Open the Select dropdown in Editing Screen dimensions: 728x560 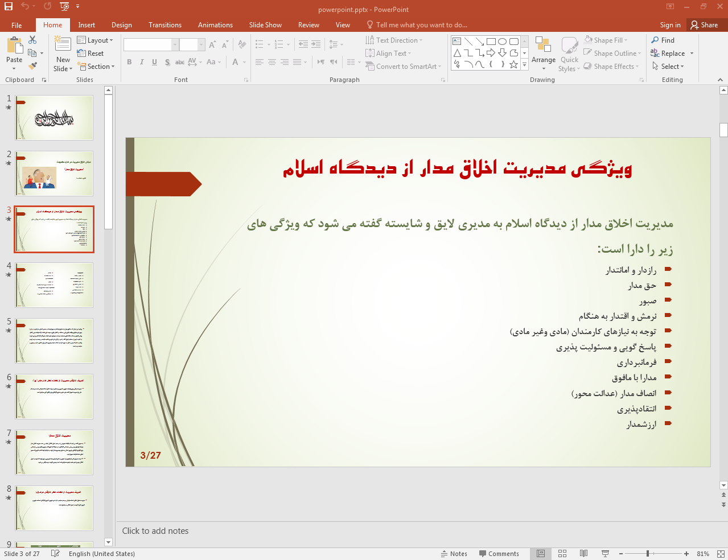coord(668,67)
